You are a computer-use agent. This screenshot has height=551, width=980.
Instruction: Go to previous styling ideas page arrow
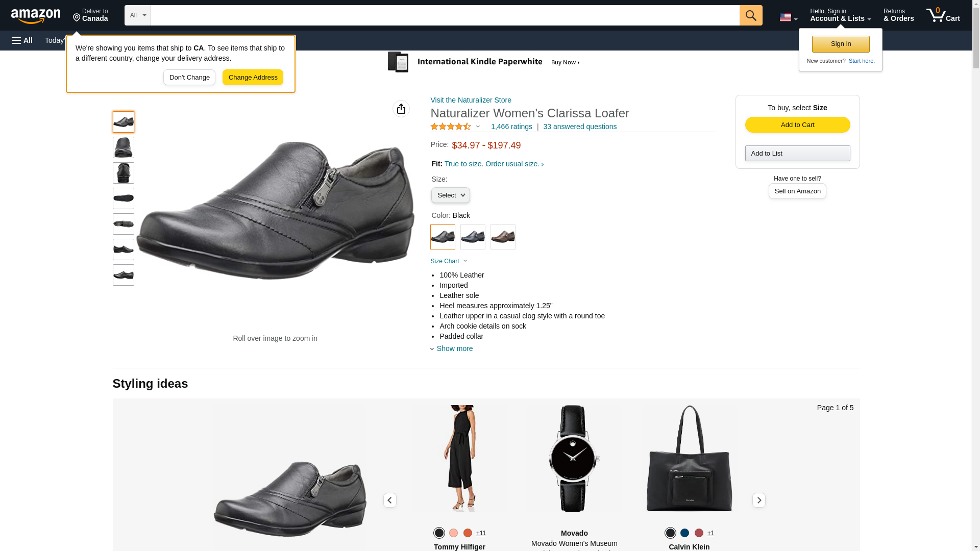coord(389,500)
